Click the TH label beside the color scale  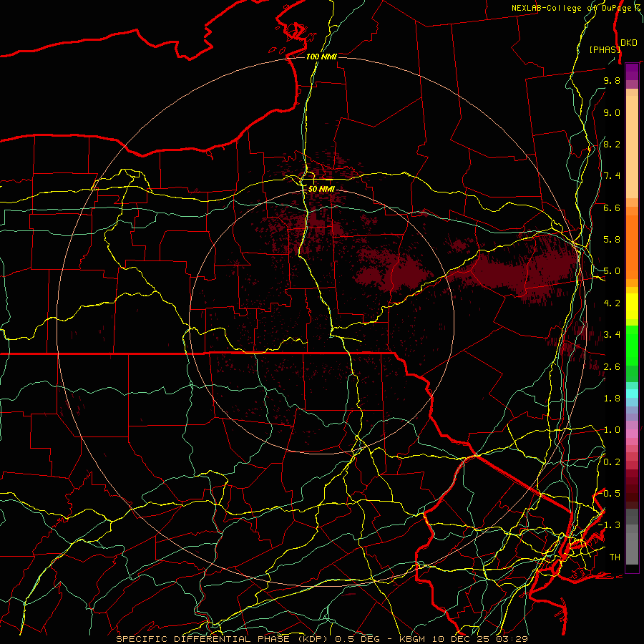pyautogui.click(x=615, y=557)
